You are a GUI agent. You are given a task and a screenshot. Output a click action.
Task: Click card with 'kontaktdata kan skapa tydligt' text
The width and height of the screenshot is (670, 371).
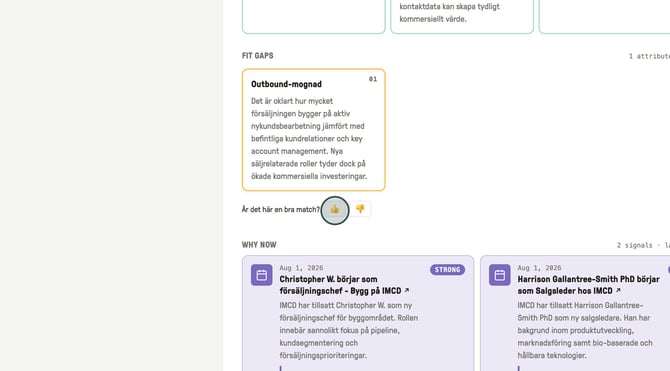click(x=462, y=16)
